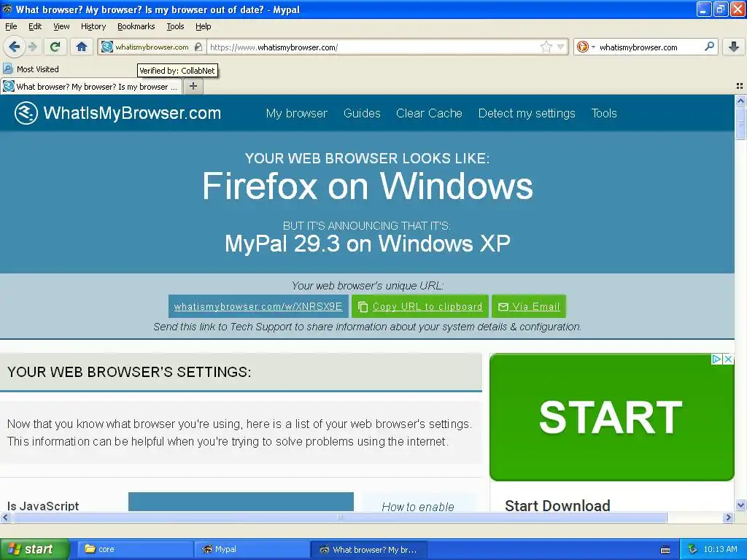
Task: Open the History menu
Action: 93,26
